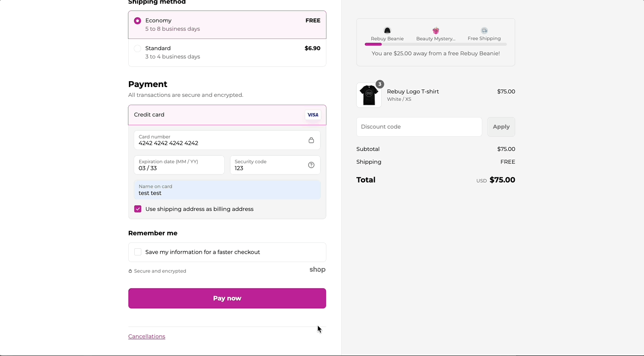Click the Rebuy Logo T-shirt thumbnail

pyautogui.click(x=369, y=95)
